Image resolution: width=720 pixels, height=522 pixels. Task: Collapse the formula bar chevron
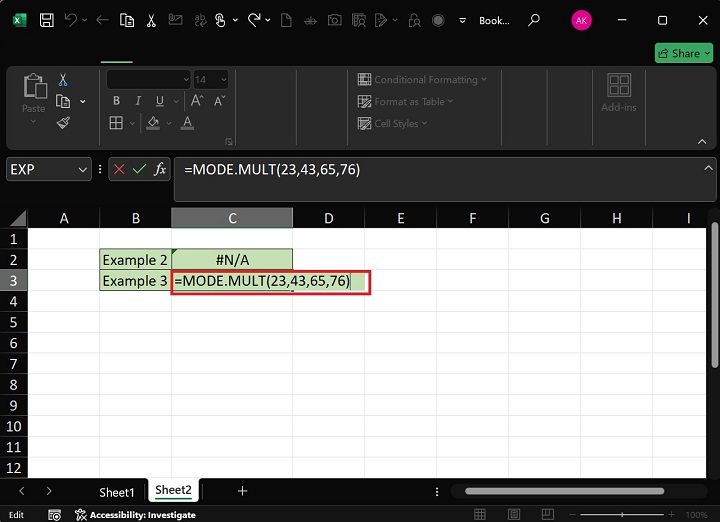708,168
